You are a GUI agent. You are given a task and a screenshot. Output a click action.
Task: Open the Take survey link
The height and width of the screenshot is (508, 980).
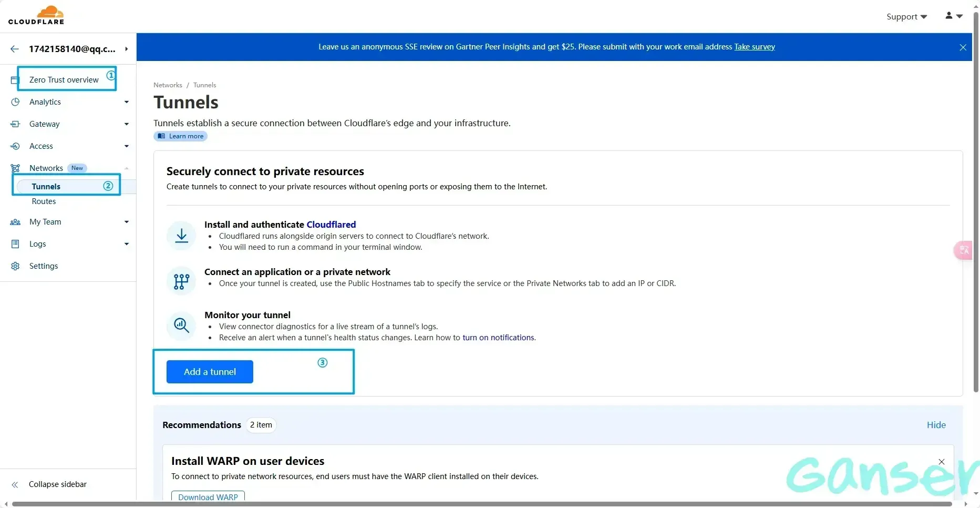(x=754, y=47)
